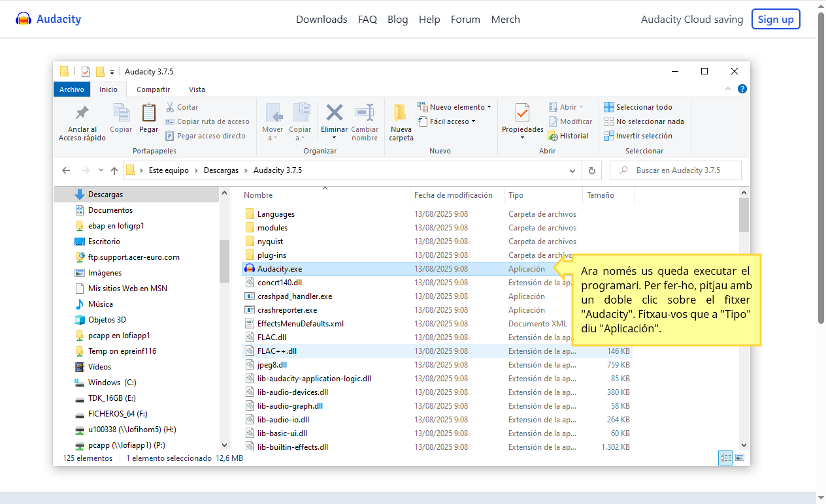The image size is (826, 504).
Task: Go to the Forum link
Action: 465,20
